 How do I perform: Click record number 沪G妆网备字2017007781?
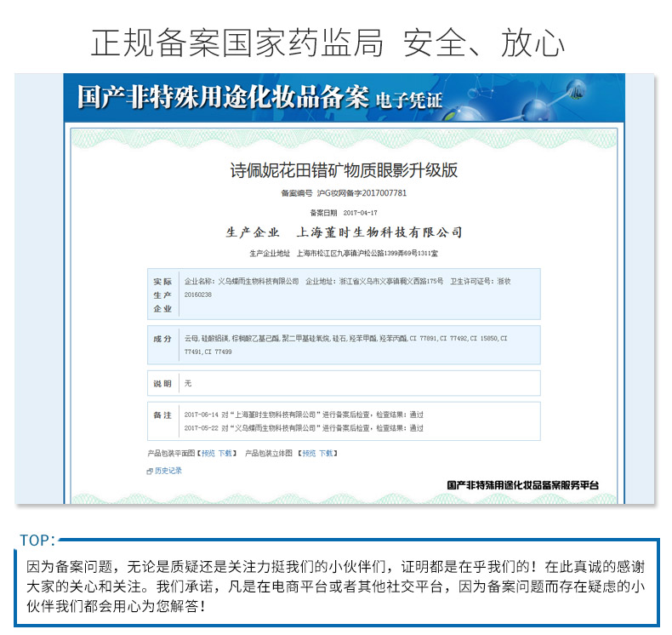pyautogui.click(x=362, y=193)
